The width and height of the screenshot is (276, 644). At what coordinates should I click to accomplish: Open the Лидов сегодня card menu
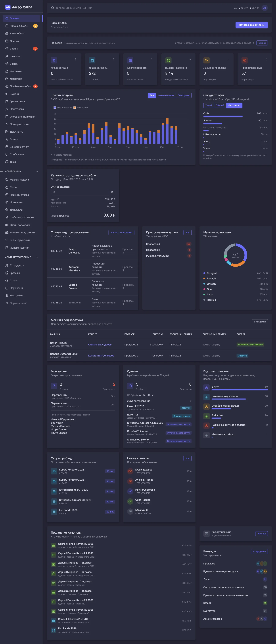pos(76,59)
